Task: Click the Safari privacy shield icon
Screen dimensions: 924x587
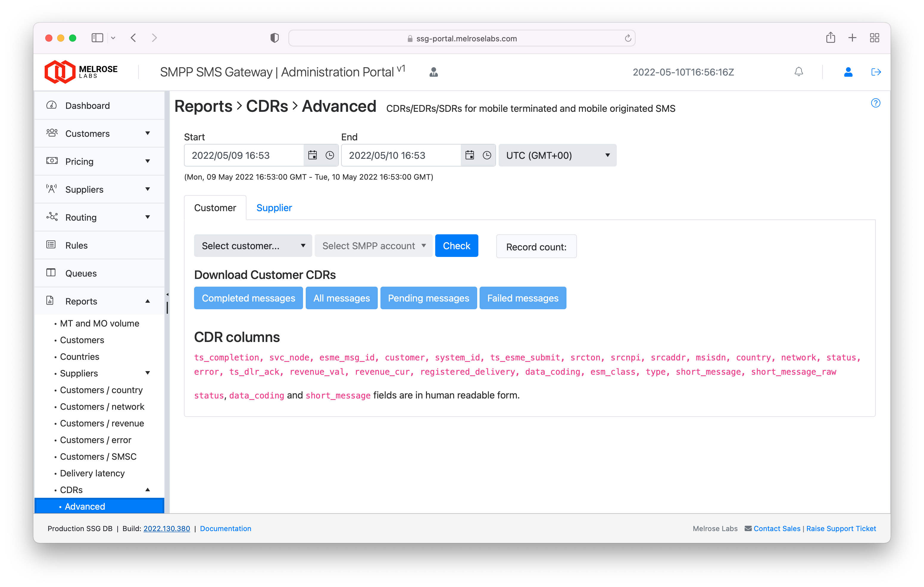Action: pyautogui.click(x=274, y=38)
